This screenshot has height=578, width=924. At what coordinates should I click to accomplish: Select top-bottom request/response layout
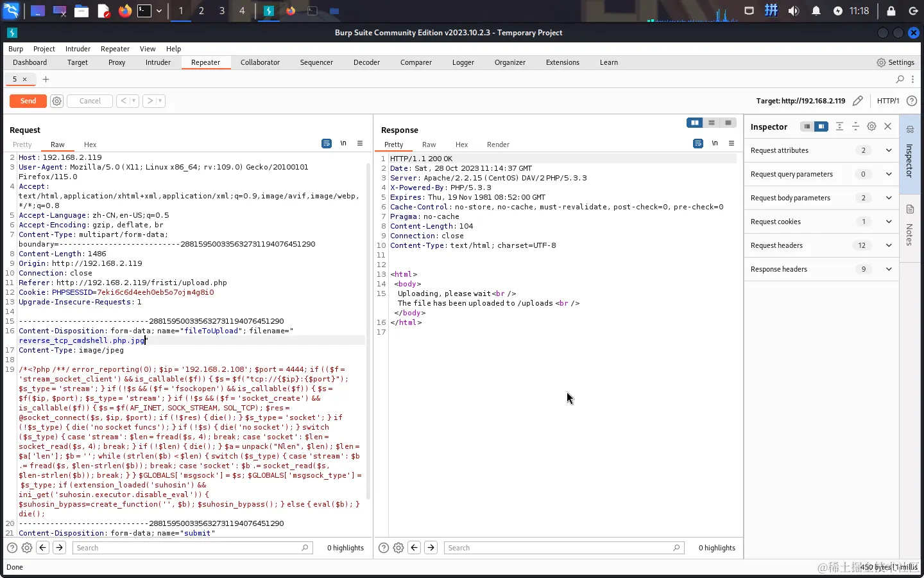point(711,123)
